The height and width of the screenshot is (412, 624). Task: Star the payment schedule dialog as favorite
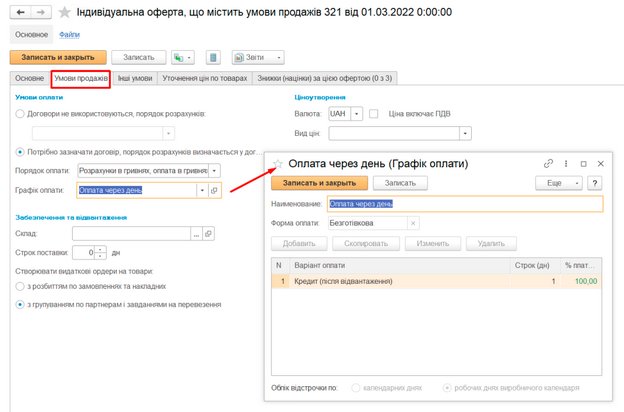click(x=277, y=163)
